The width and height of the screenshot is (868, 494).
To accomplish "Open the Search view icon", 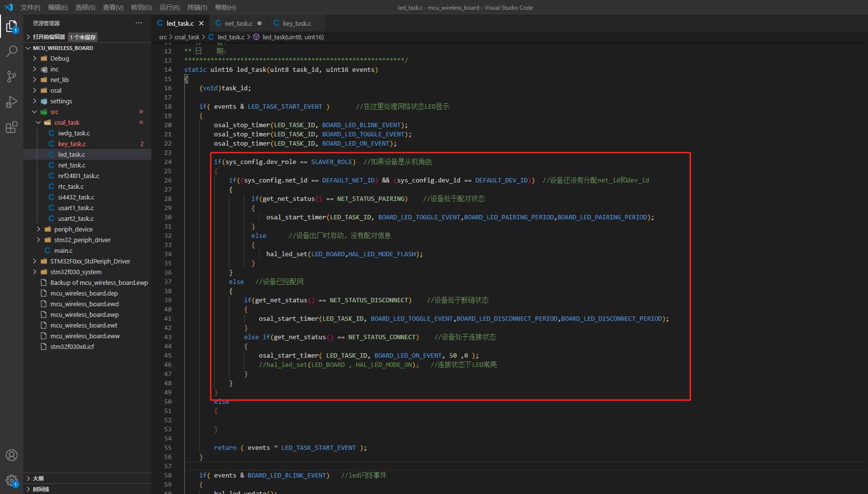I will coord(12,51).
